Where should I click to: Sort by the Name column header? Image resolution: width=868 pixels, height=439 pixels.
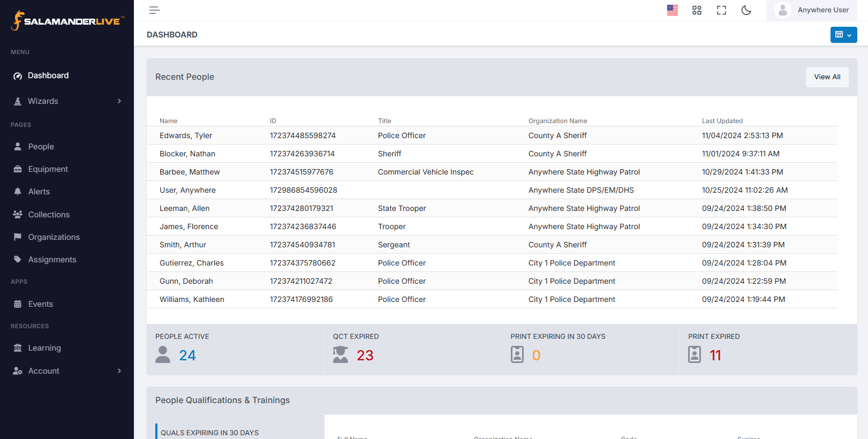[x=168, y=121]
